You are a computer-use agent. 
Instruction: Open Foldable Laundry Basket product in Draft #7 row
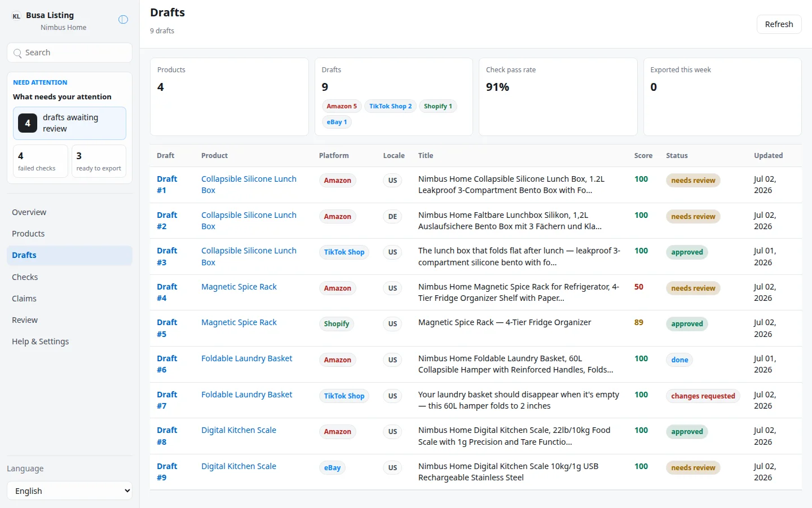[x=246, y=395]
